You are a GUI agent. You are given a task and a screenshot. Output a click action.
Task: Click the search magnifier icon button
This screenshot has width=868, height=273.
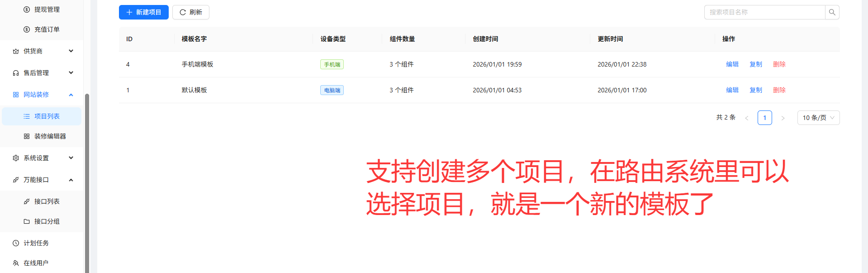click(x=832, y=12)
